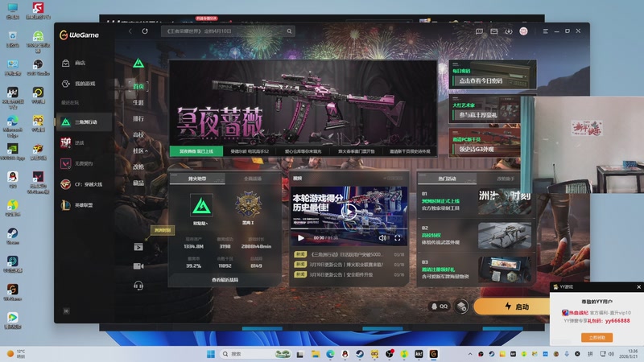Screen dimensions: 644x362
Task: Seek on the video progress bar
Action: pyautogui.click(x=349, y=228)
